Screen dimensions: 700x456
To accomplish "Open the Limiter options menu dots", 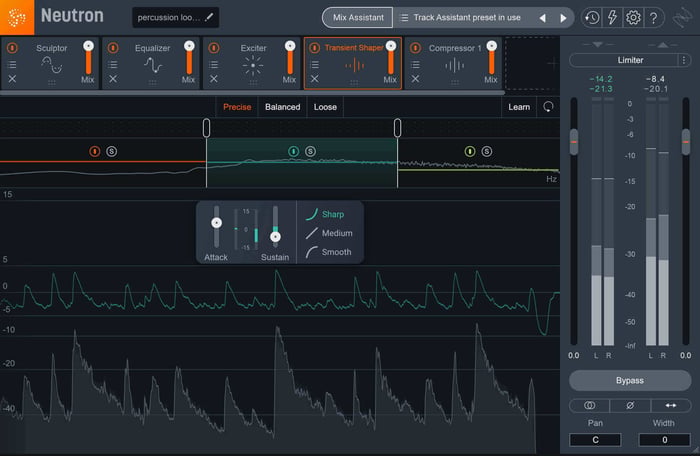I will (684, 60).
